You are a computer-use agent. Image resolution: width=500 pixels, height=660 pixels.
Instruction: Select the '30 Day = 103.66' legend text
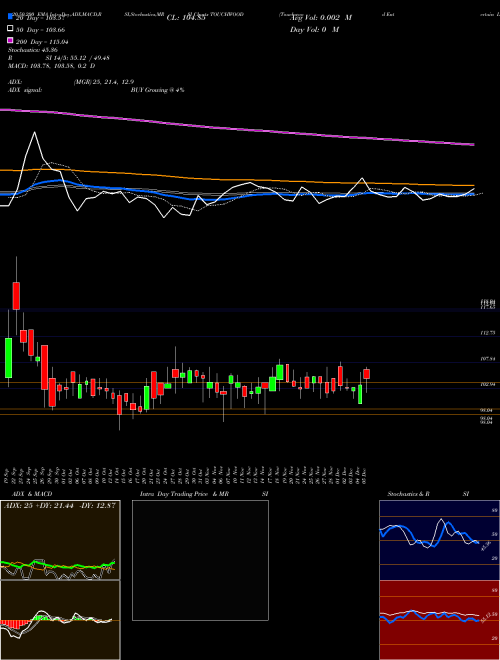tap(40, 30)
